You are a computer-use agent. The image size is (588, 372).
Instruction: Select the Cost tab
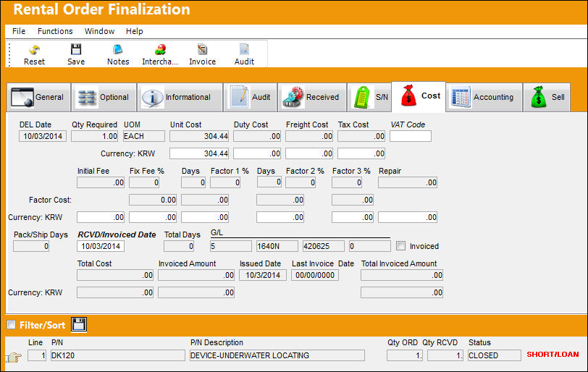coord(419,96)
